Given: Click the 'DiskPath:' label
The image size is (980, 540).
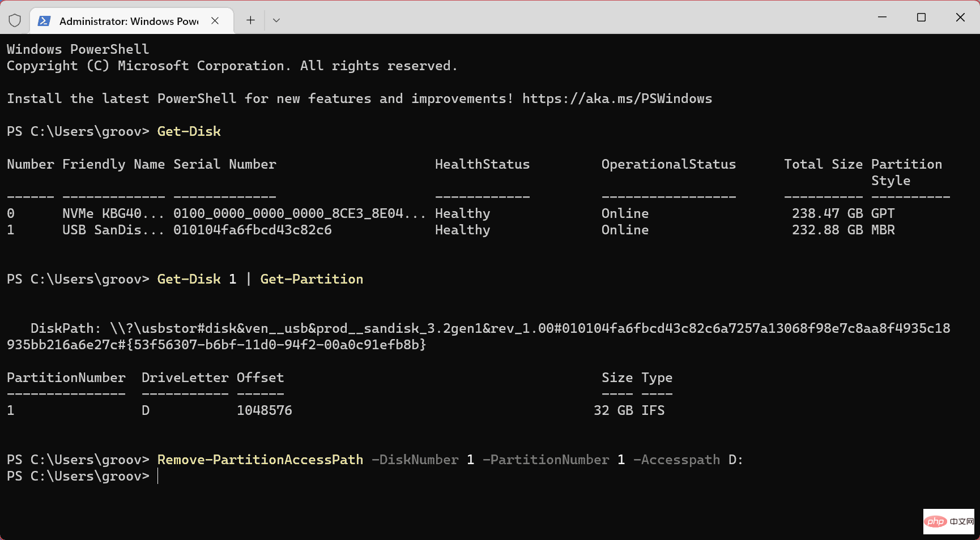Looking at the screenshot, I should 66,328.
